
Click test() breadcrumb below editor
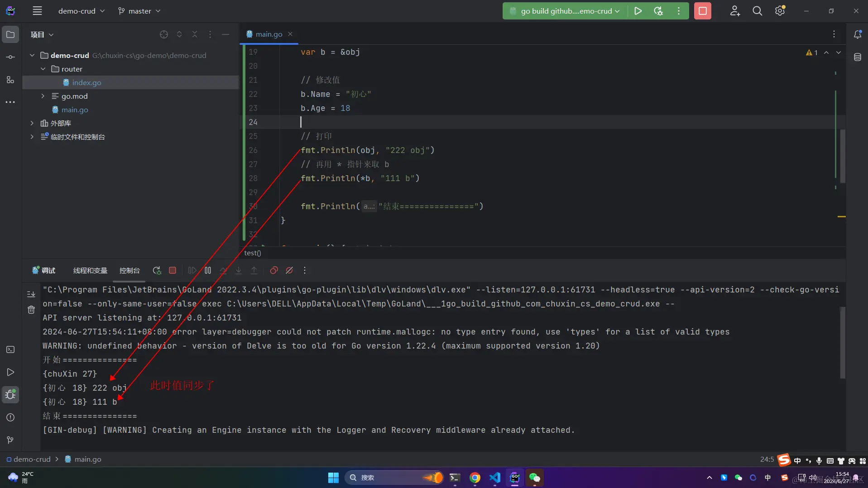click(x=252, y=253)
